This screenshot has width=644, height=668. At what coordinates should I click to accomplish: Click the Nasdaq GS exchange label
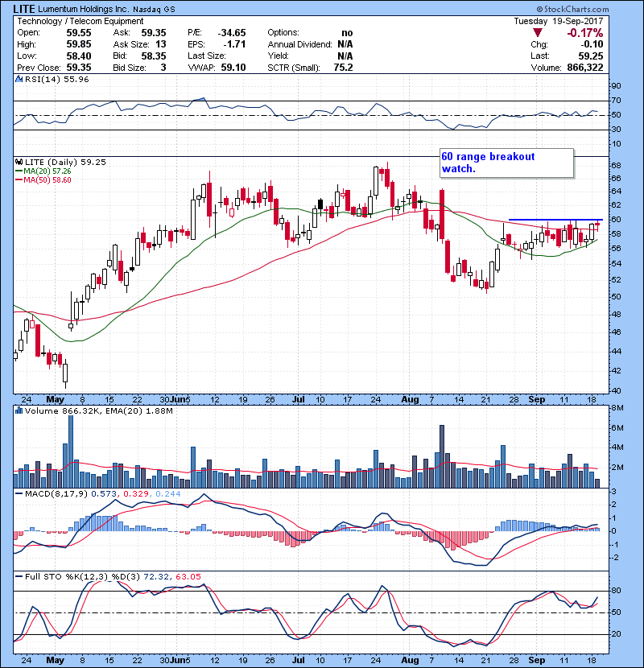click(x=154, y=10)
